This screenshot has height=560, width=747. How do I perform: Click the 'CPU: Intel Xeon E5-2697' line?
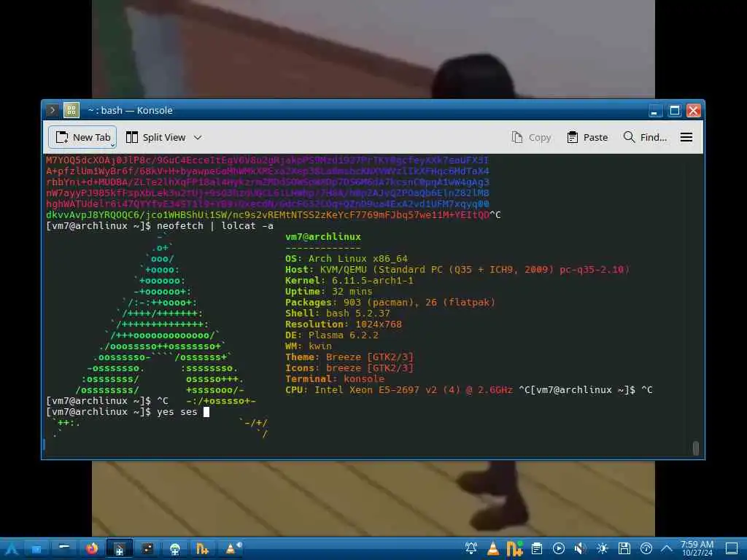point(399,390)
